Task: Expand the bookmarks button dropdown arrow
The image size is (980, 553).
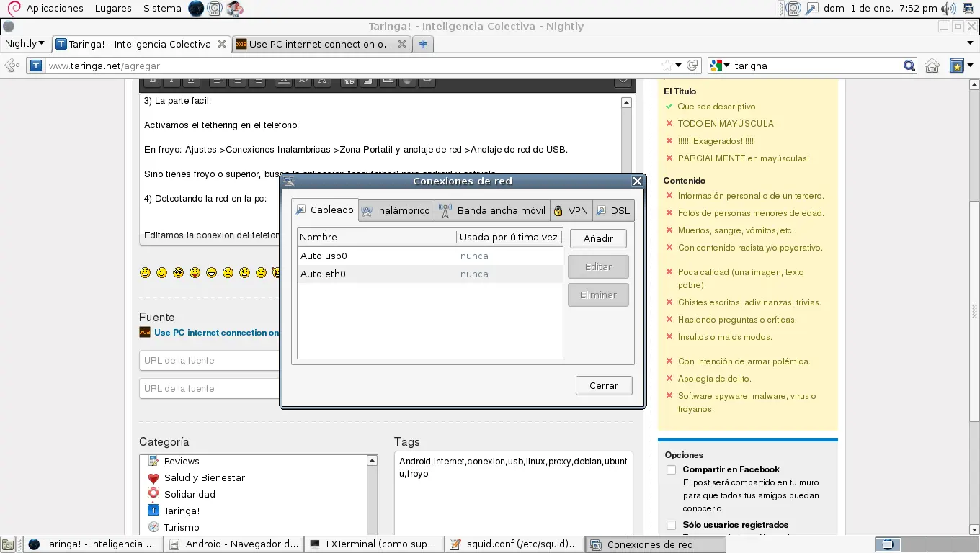Action: [x=970, y=66]
